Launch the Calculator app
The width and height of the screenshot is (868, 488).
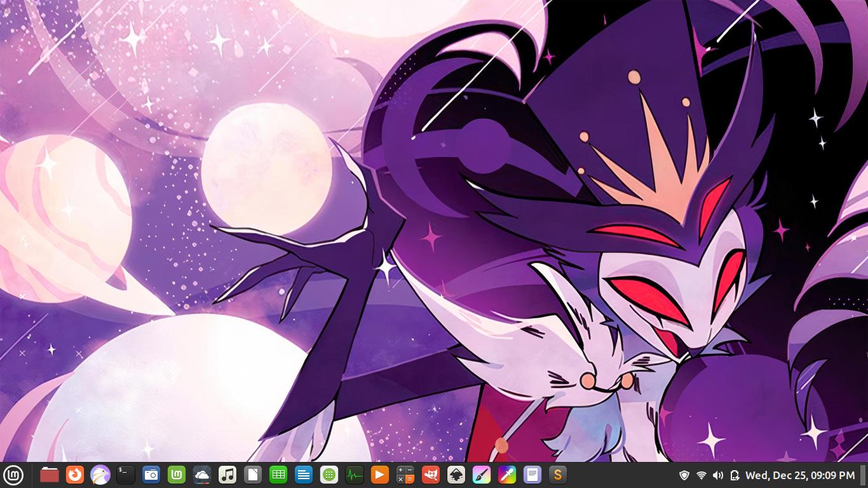tap(405, 475)
